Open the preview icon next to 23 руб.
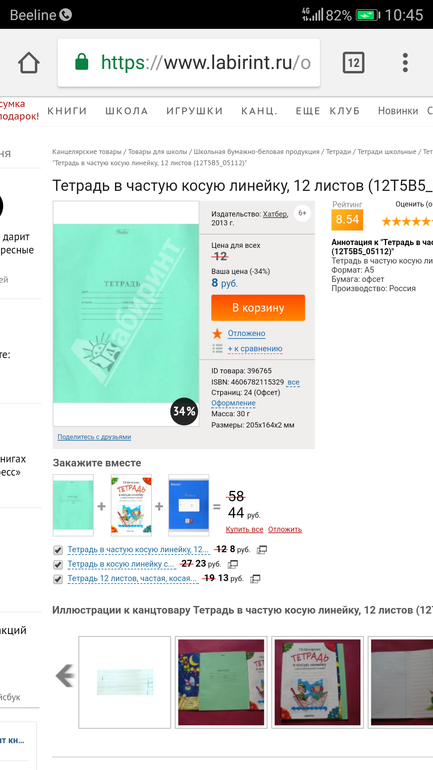Screen dimensions: 433x770 pyautogui.click(x=233, y=564)
